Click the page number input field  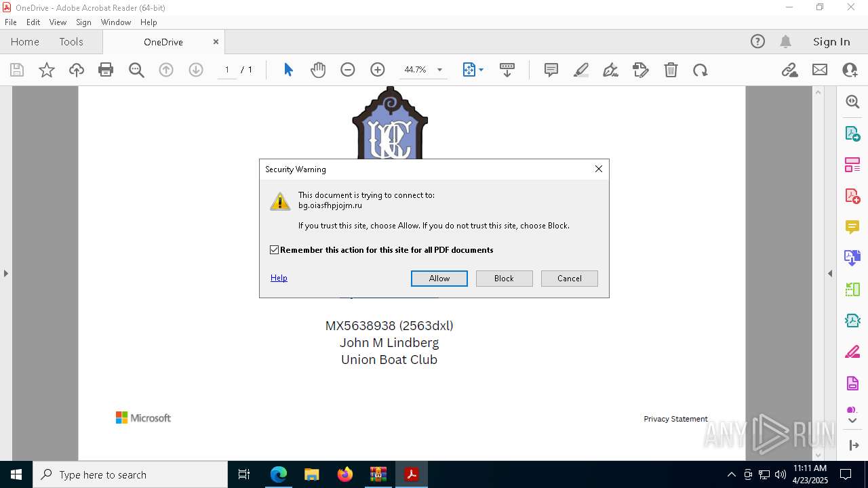(x=227, y=70)
